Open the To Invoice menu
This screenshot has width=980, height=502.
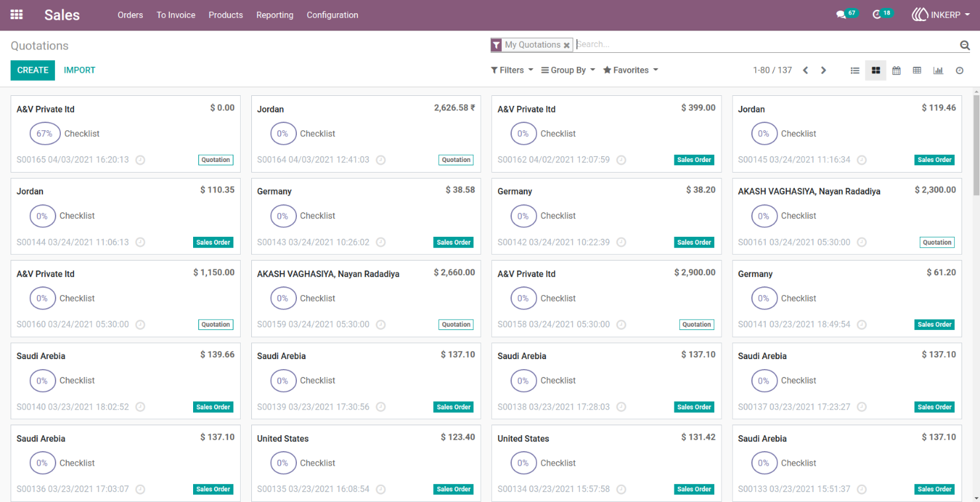(176, 15)
